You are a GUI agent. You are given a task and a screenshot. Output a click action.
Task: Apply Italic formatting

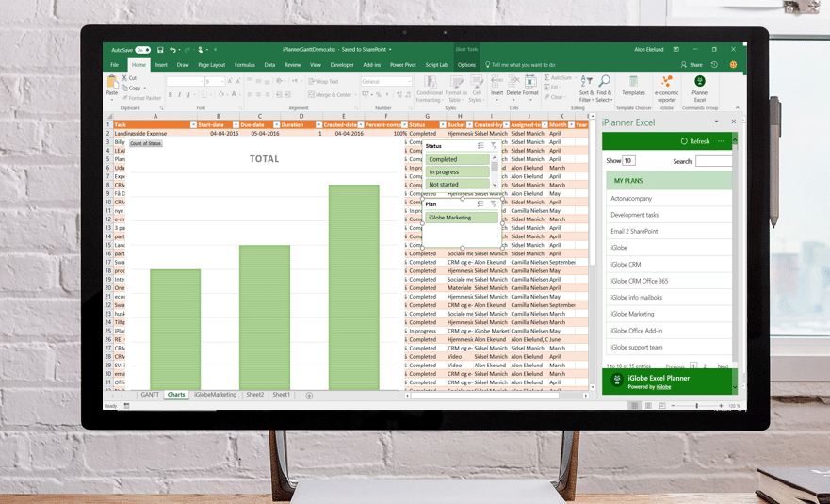click(x=179, y=95)
